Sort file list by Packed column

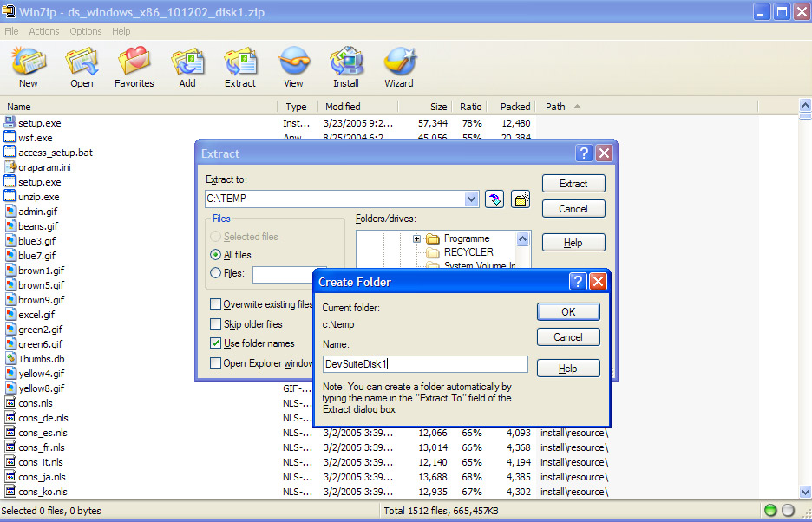[x=511, y=107]
